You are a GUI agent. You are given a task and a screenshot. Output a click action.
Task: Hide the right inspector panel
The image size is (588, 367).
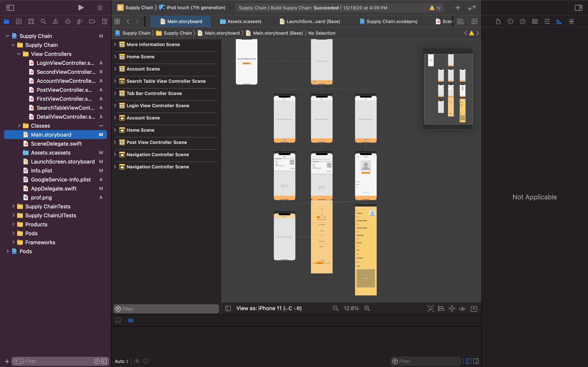(x=579, y=8)
